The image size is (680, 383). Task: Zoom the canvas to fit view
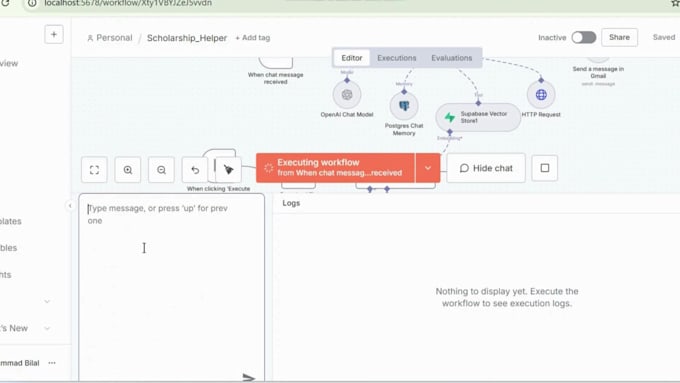click(94, 170)
